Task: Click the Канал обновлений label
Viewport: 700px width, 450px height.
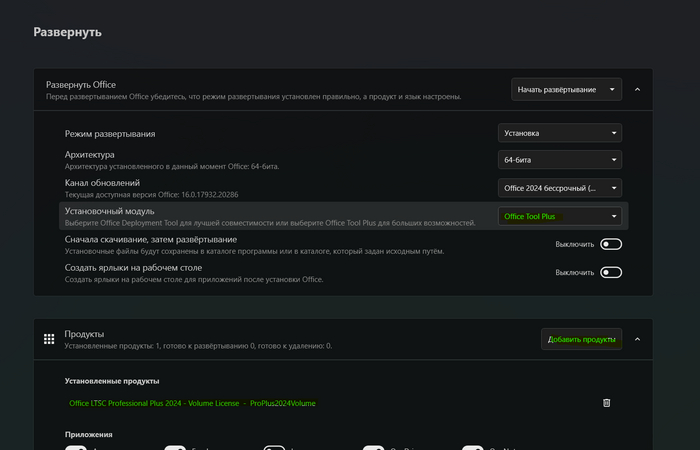Action: point(102,183)
